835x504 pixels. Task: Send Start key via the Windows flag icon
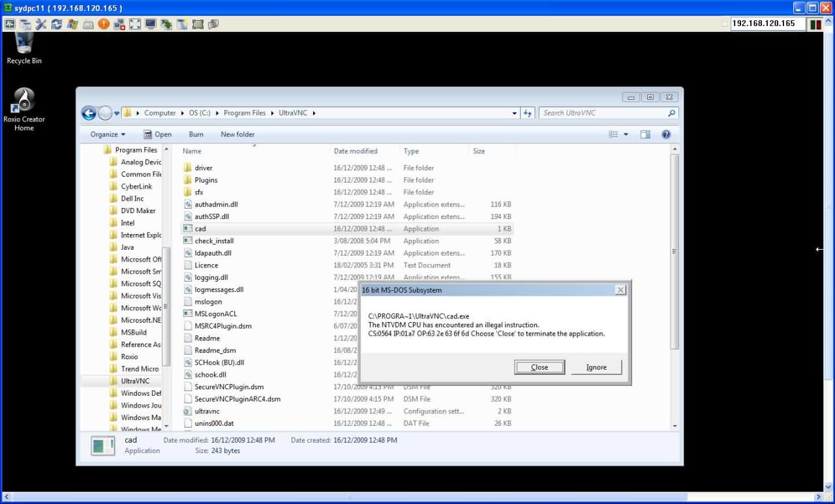pos(72,24)
